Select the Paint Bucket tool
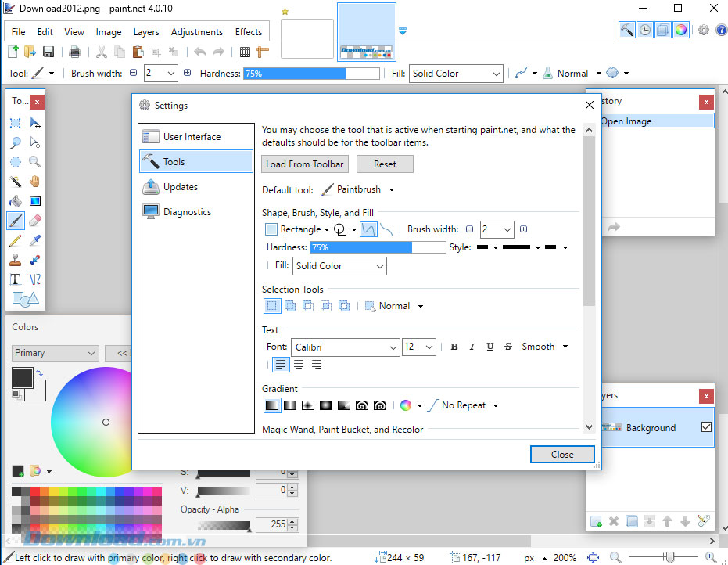Image resolution: width=728 pixels, height=565 pixels. pos(16,200)
